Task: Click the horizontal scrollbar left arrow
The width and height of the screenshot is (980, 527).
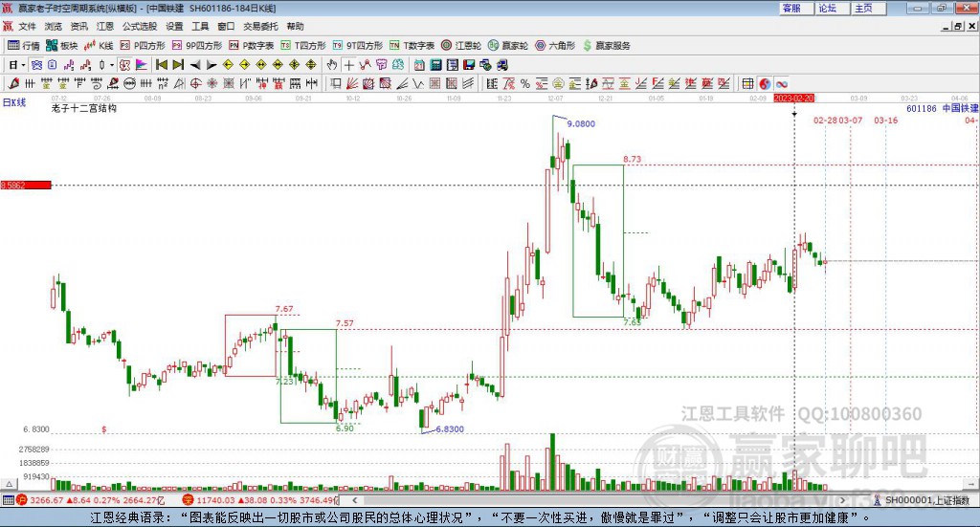Action: (354, 500)
